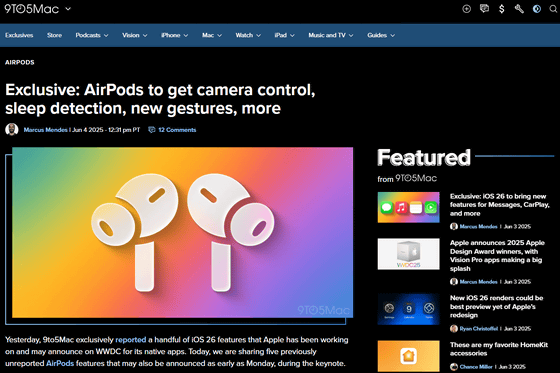Open the HomeKit accessories thumbnail
This screenshot has height=373, width=560.
[x=409, y=356]
